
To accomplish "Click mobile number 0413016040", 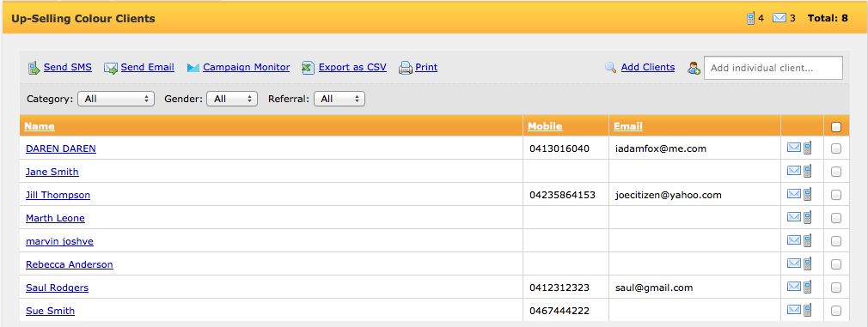I will (x=559, y=148).
